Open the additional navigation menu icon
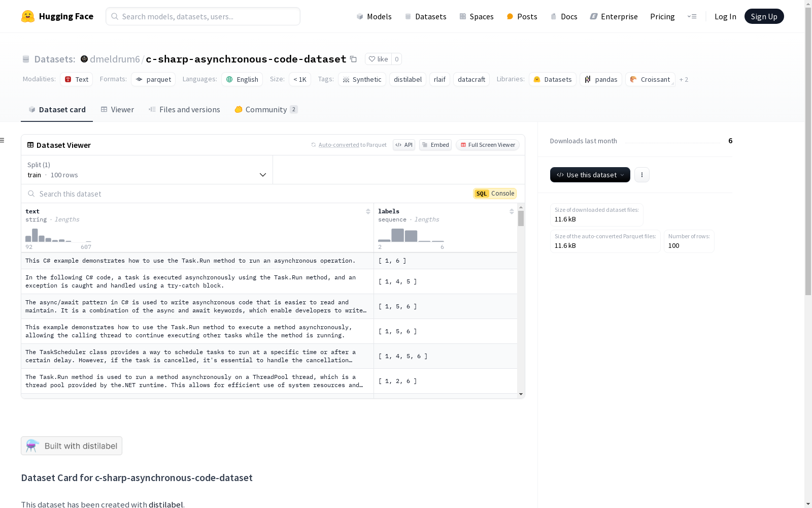 click(692, 16)
